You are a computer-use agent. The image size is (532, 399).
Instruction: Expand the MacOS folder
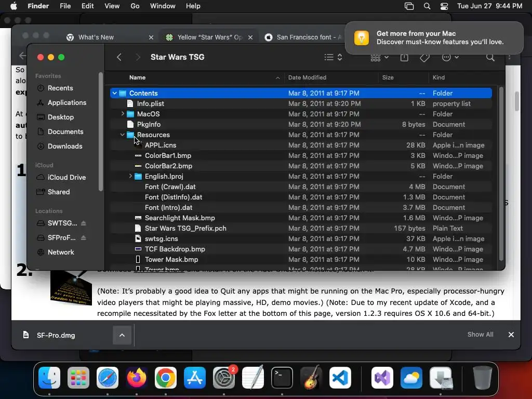(123, 114)
